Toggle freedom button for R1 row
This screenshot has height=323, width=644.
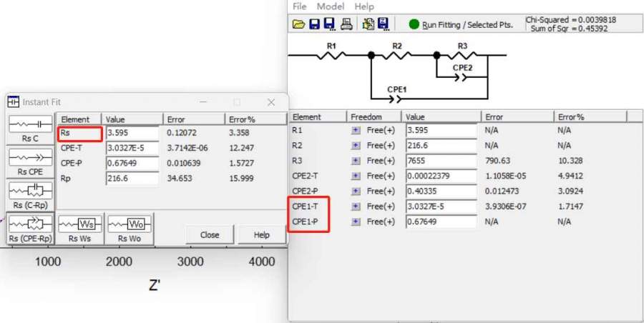356,130
